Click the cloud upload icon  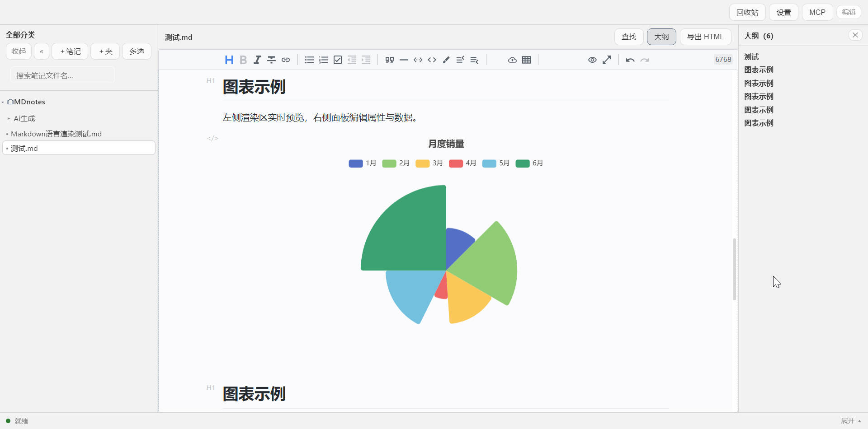click(x=512, y=60)
